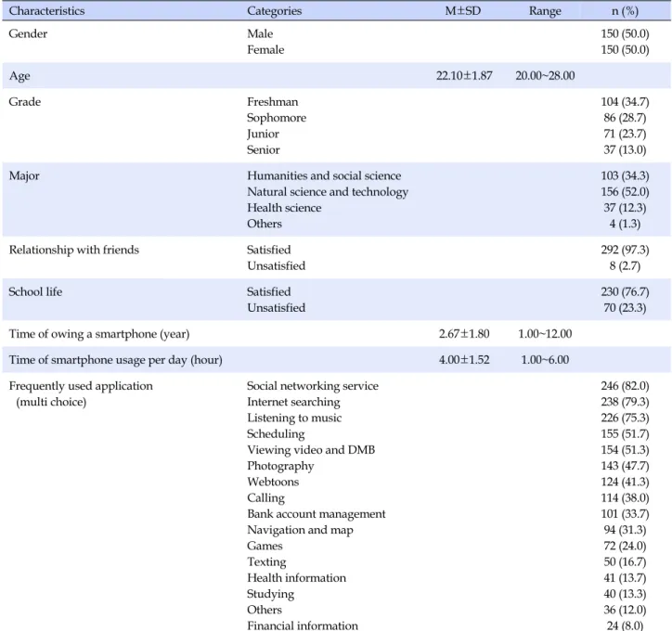Screen dimensions: 672x631
Task: Select 'Time of owing a smartphone (year)'
Action: 99,334
